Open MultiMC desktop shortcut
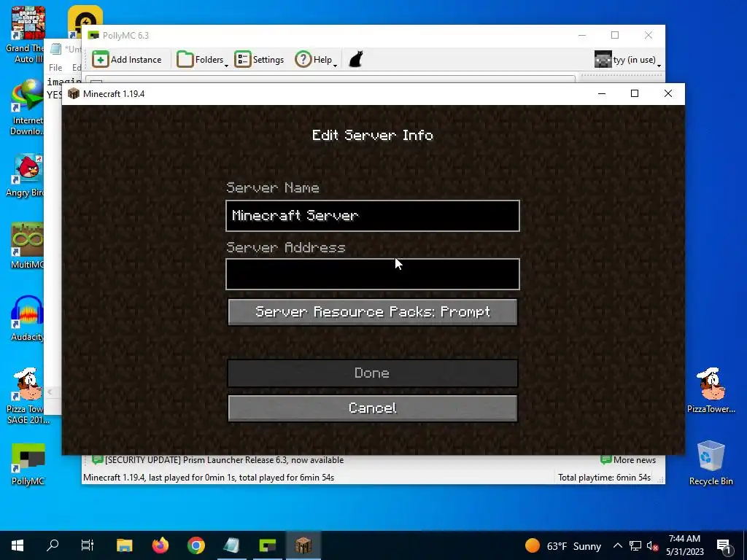This screenshot has width=747, height=560. (x=27, y=246)
